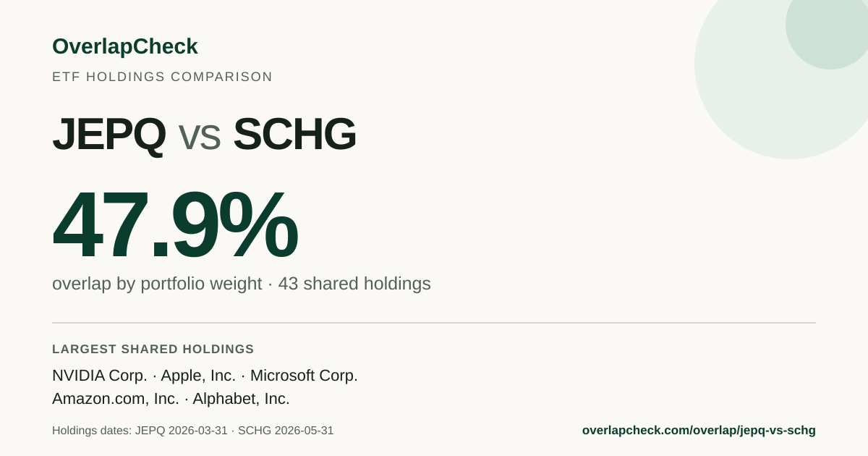Open the overlapcheck.com/overlap/jepq-vs-schg link
Screen dimensions: 868x456
pyautogui.click(x=699, y=431)
